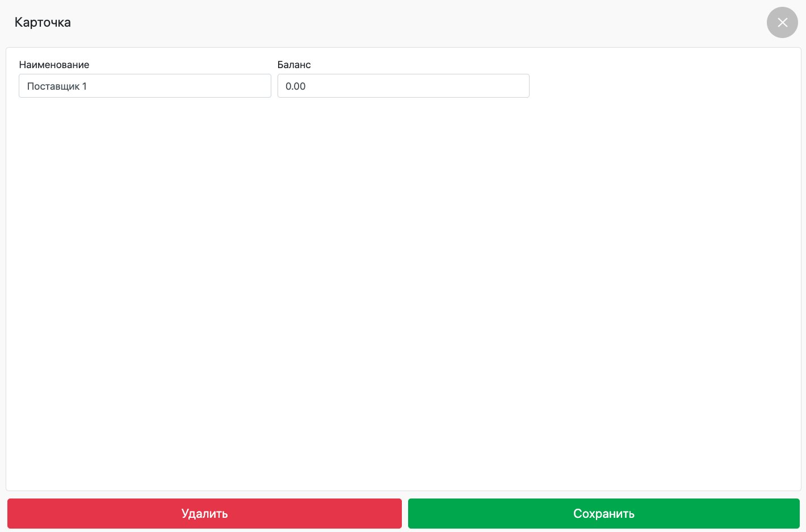Click the red Удалить button

[x=204, y=513]
